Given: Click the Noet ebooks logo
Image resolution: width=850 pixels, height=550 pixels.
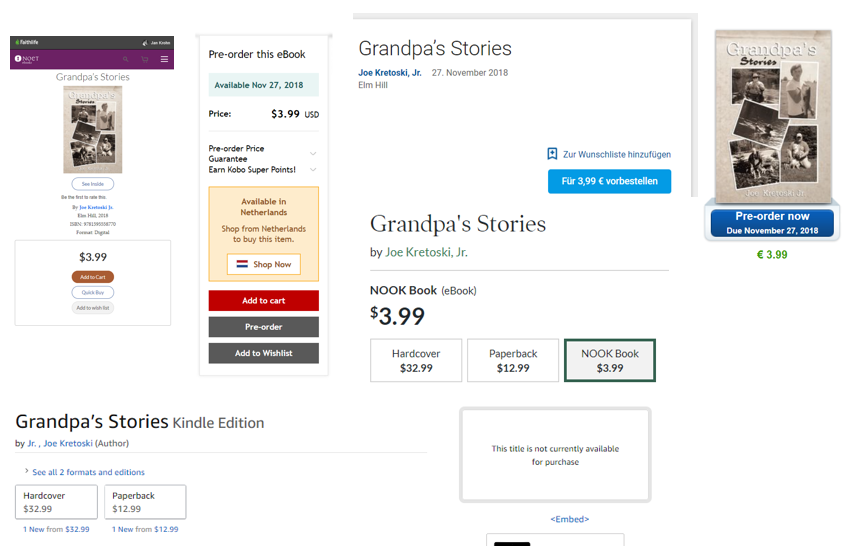Looking at the screenshot, I should 26,59.
